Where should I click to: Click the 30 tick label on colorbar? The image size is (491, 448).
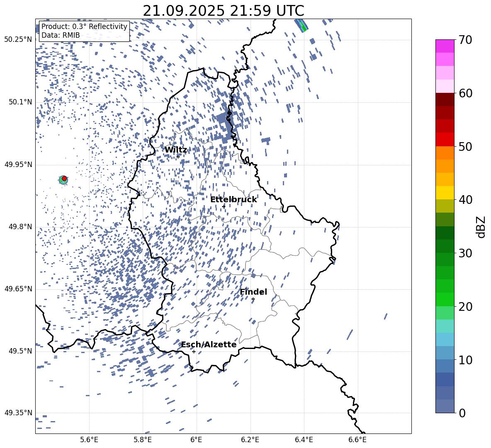(465, 253)
